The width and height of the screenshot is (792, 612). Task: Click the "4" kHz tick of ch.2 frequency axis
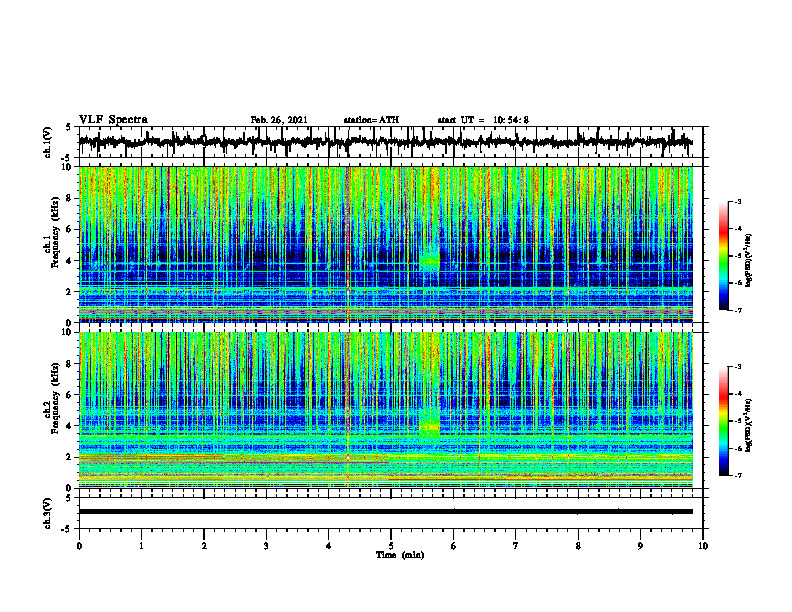[70, 426]
